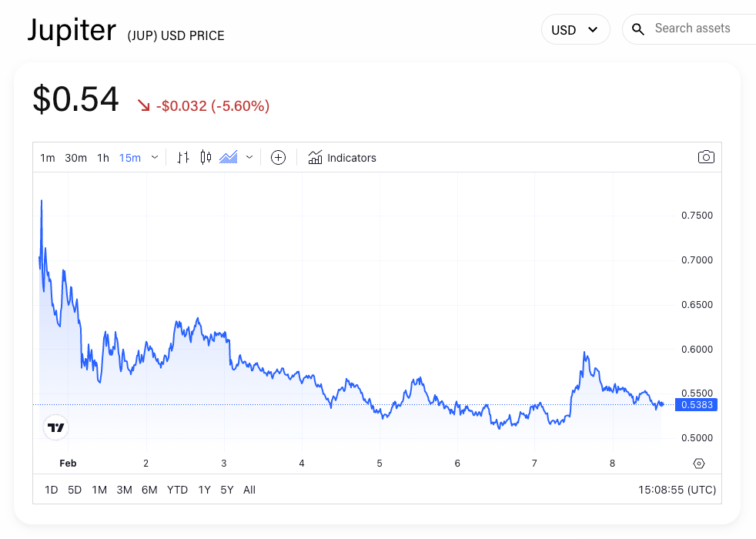Click the search magnifier icon

[638, 28]
